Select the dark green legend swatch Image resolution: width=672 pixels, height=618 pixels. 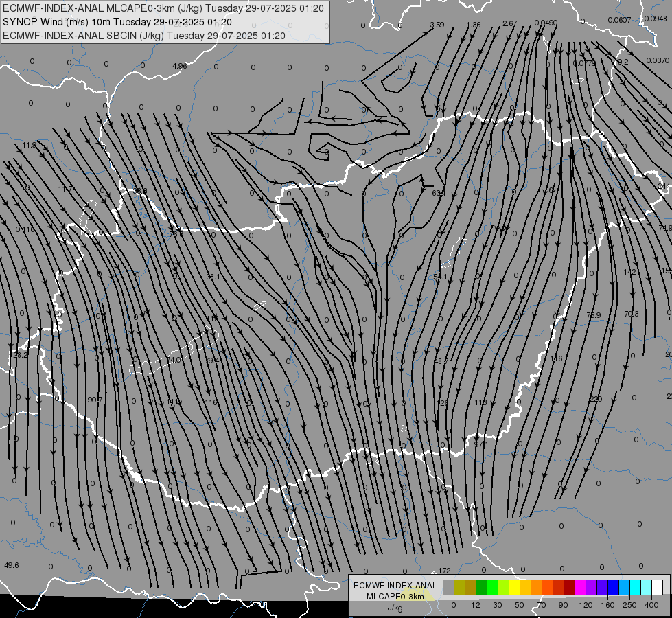482,587
